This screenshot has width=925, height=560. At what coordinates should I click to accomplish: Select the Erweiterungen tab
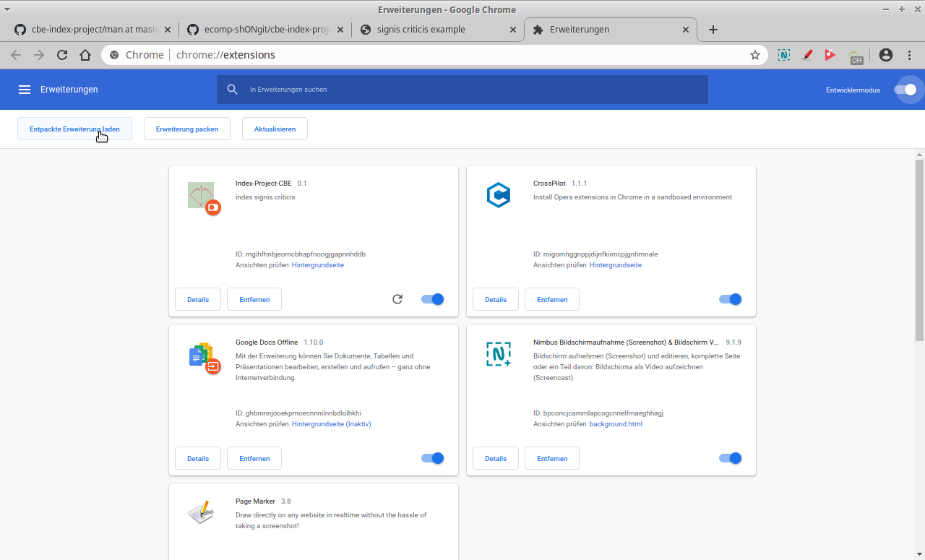pos(611,30)
